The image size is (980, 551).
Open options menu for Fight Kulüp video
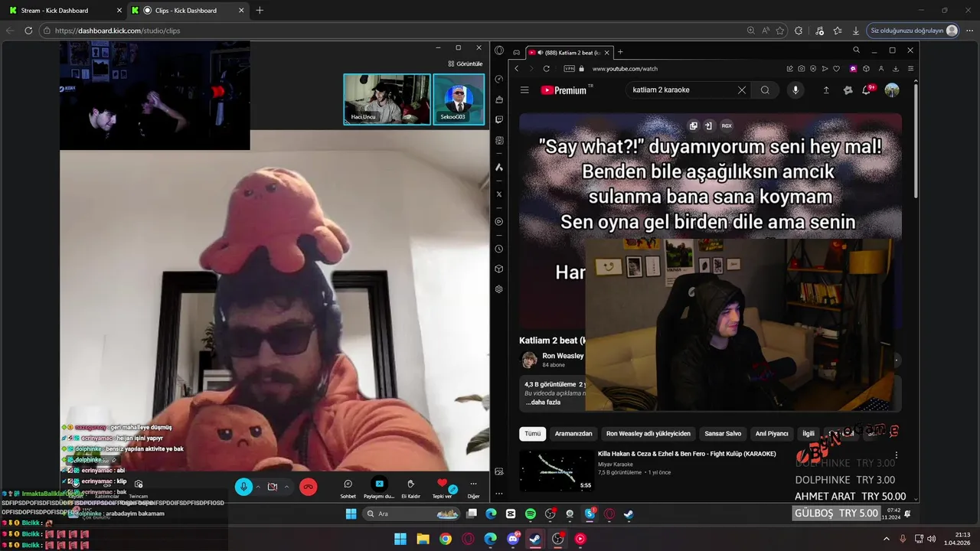[897, 455]
